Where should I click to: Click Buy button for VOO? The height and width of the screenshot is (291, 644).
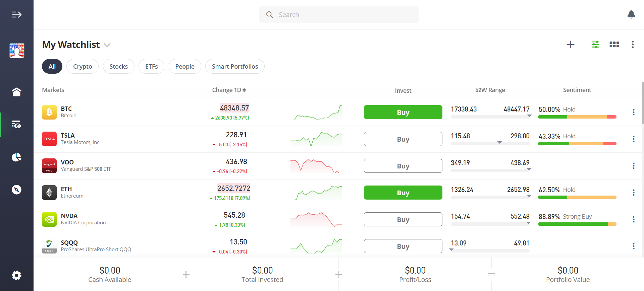coord(403,166)
